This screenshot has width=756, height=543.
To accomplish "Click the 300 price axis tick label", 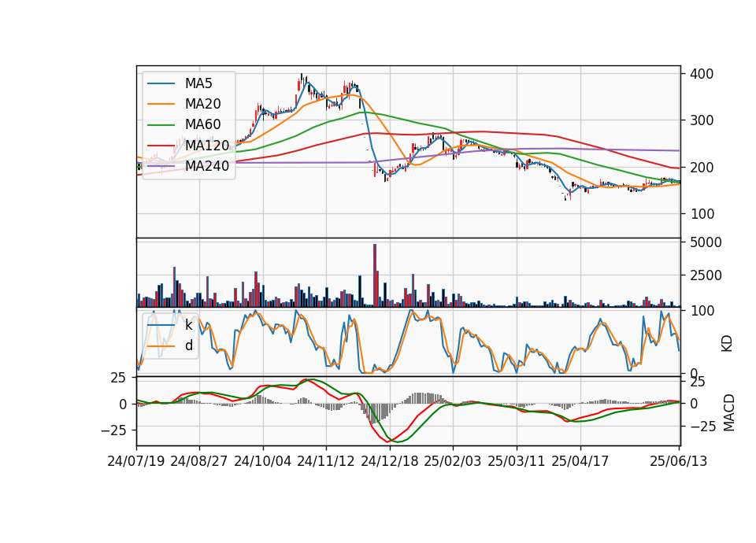I will [x=702, y=120].
